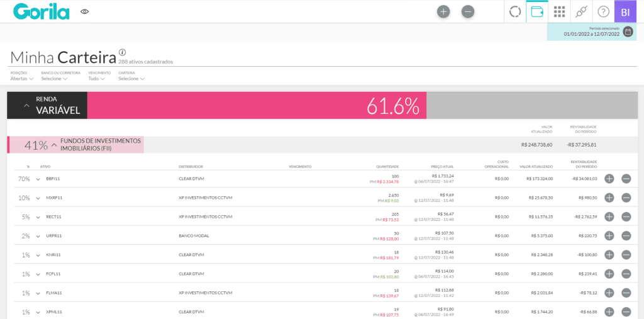Register a sale for BBFI11
Image resolution: width=644 pixels, height=319 pixels.
coord(626,179)
